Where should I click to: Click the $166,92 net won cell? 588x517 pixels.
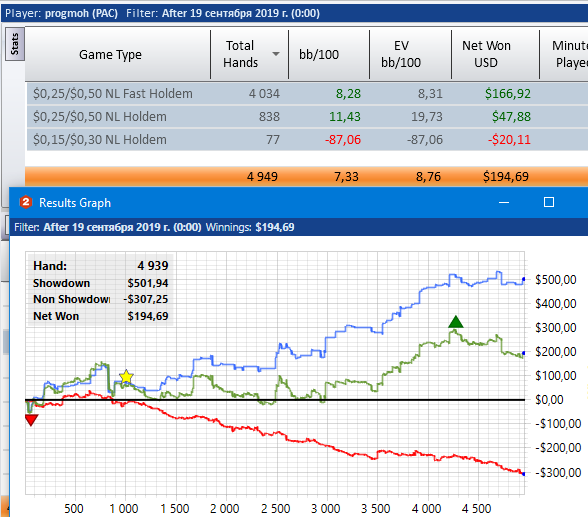pyautogui.click(x=508, y=93)
